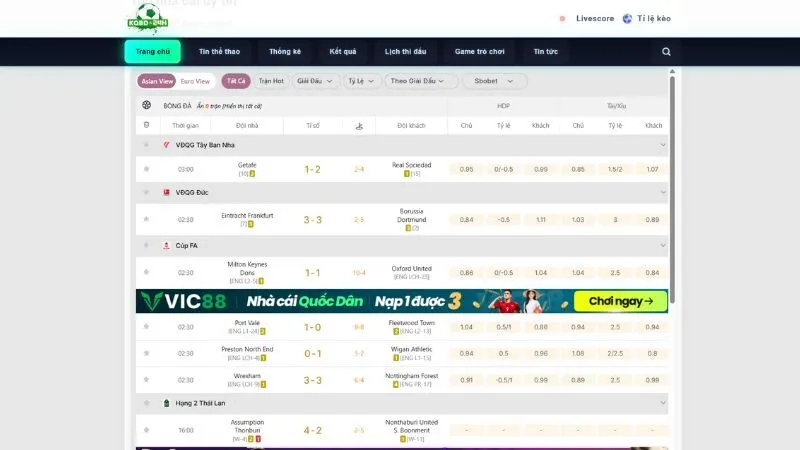800x450 pixels.
Task: Click the league filter icon in header row
Action: pyautogui.click(x=146, y=125)
